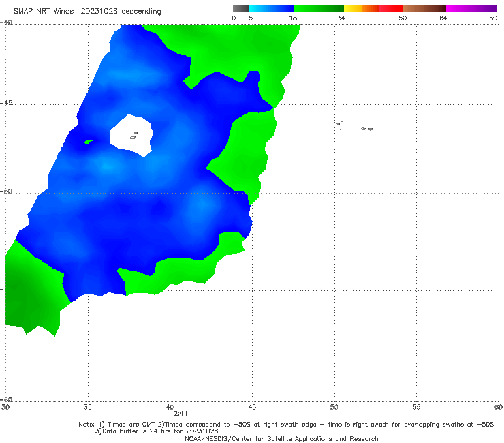Click the longitude axis label '55'
The width and height of the screenshot is (504, 443).
point(416,408)
